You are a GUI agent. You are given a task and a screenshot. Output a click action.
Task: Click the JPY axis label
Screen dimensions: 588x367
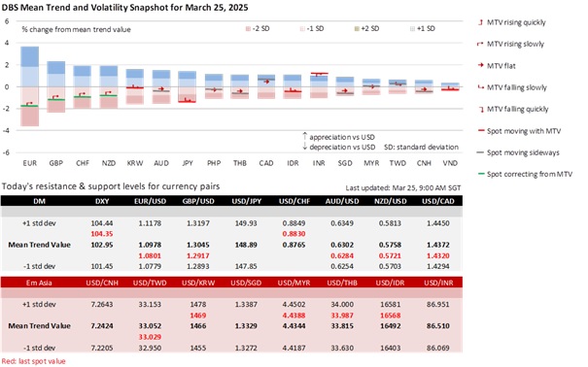pyautogui.click(x=188, y=163)
